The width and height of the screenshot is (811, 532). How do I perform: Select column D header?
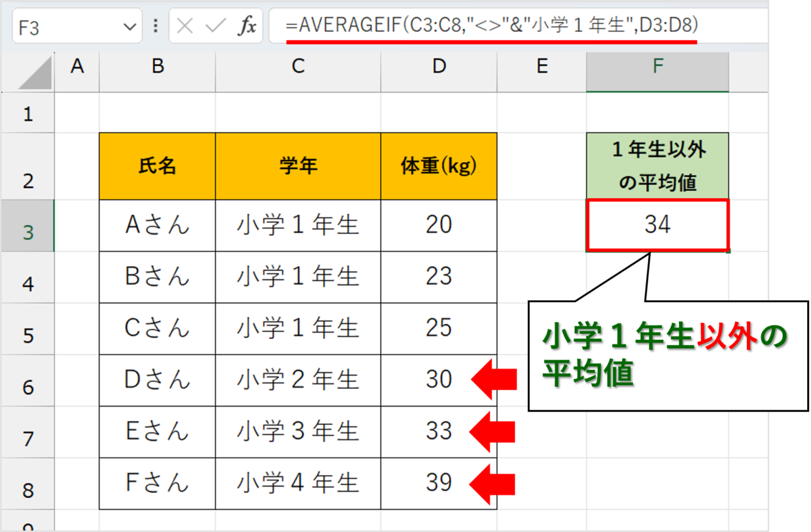[x=439, y=66]
